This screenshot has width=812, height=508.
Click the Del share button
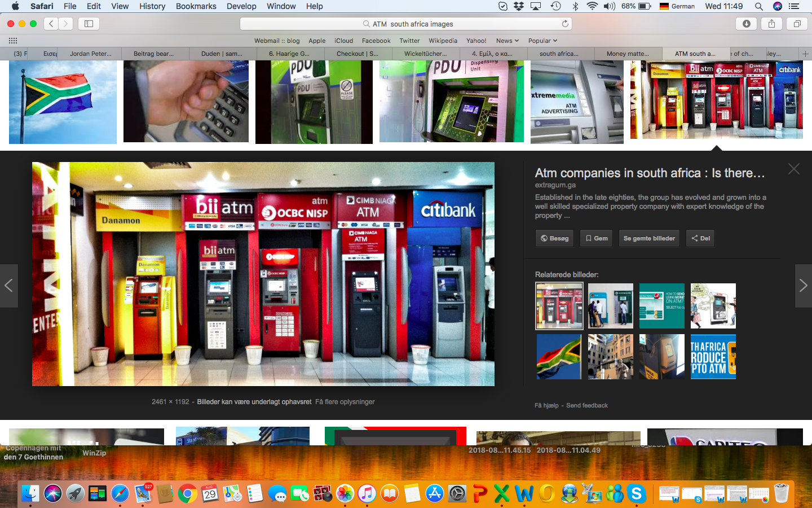[x=700, y=238]
